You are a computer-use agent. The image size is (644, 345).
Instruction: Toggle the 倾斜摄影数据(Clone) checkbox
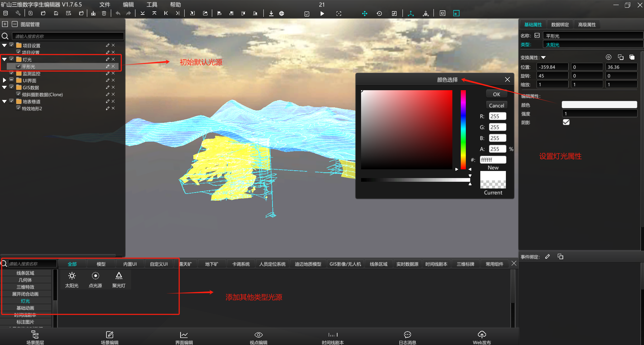click(19, 94)
